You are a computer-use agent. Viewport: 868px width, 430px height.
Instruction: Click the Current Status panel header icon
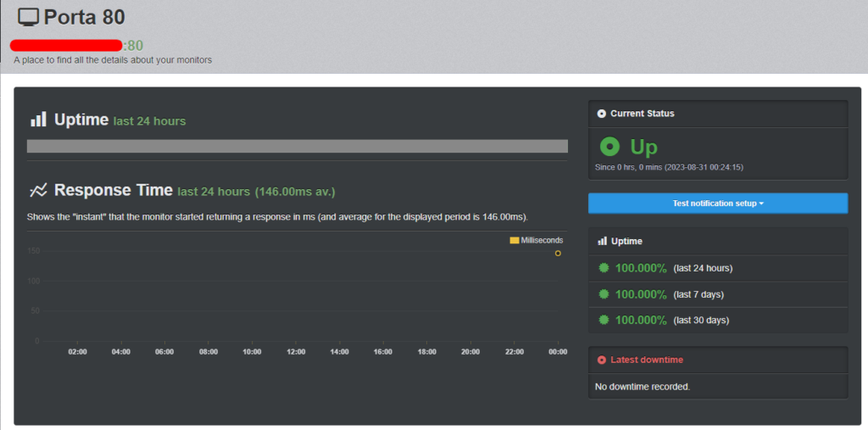click(x=602, y=114)
